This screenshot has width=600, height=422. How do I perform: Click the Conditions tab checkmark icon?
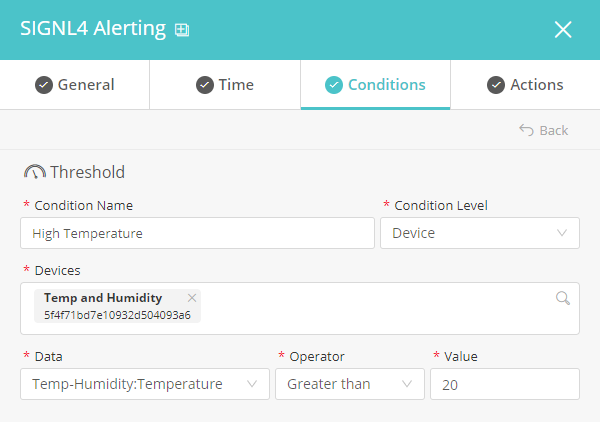click(x=334, y=85)
